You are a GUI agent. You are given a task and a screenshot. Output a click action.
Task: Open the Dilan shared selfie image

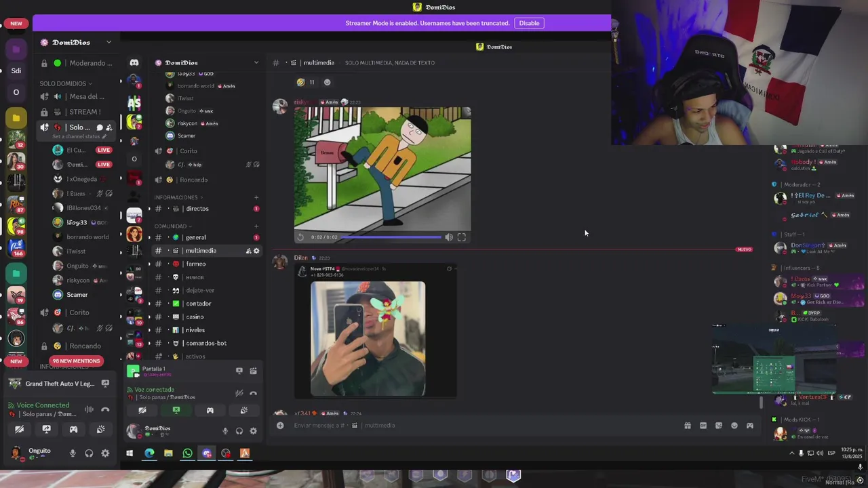368,339
